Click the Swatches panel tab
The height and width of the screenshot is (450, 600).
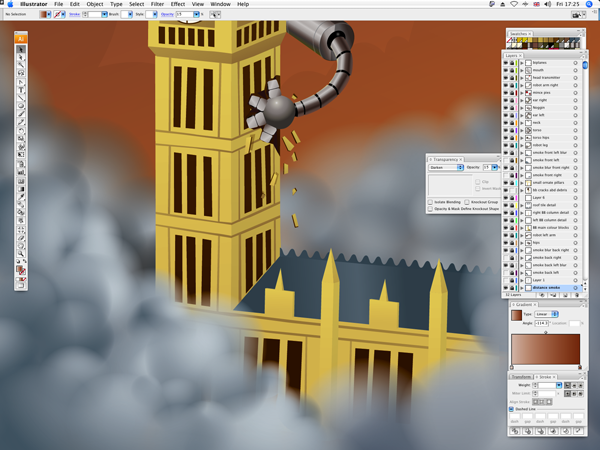[x=518, y=34]
